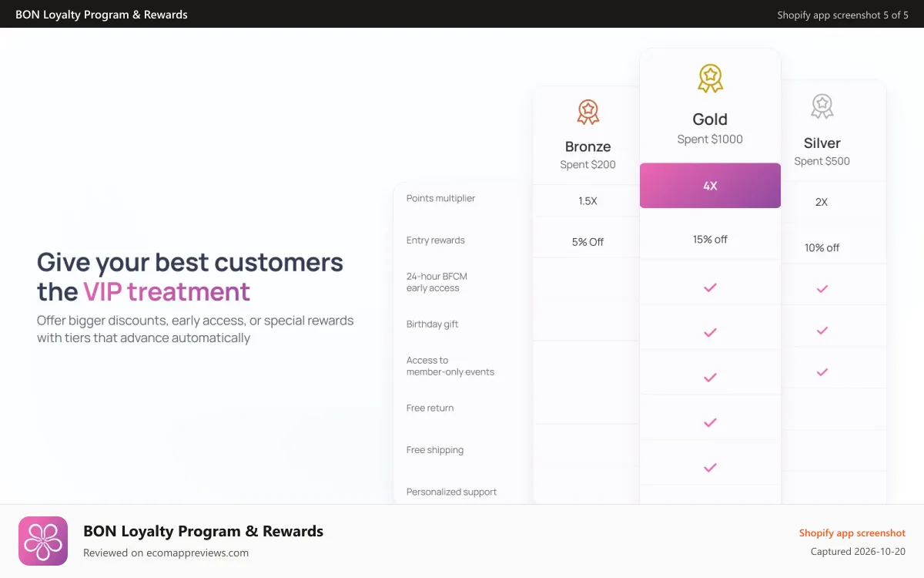This screenshot has height=578, width=924.
Task: Click 'Give your best customers' headline
Action: 190,262
